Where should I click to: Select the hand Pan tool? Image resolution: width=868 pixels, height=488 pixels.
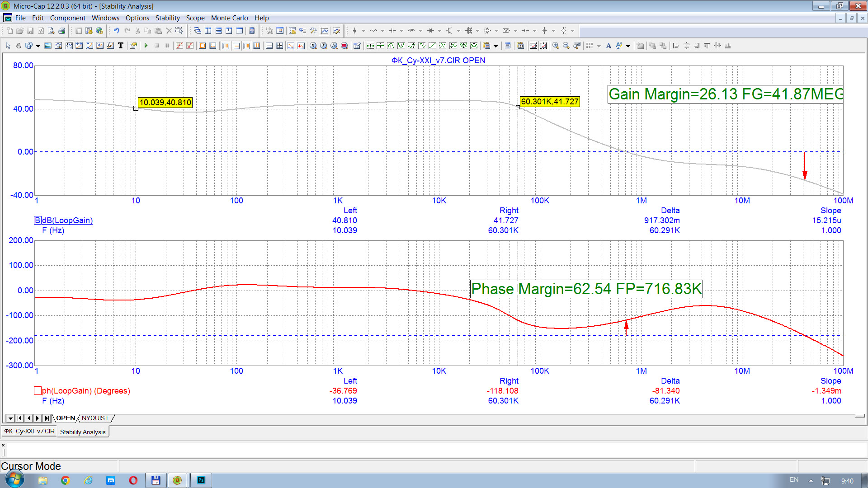pyautogui.click(x=19, y=46)
